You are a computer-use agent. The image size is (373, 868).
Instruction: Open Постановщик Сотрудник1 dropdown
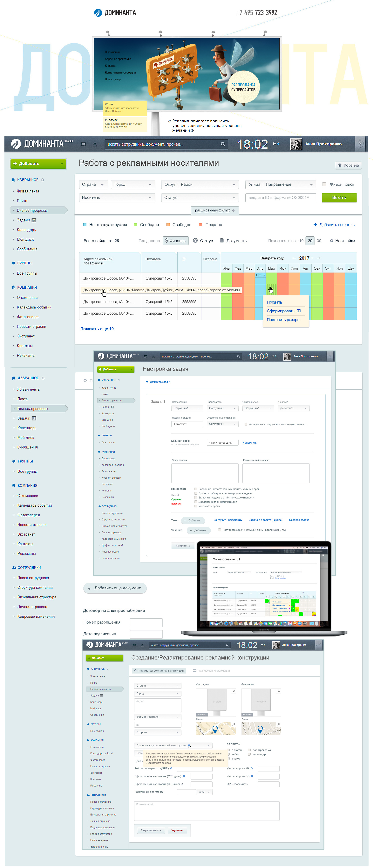click(187, 408)
